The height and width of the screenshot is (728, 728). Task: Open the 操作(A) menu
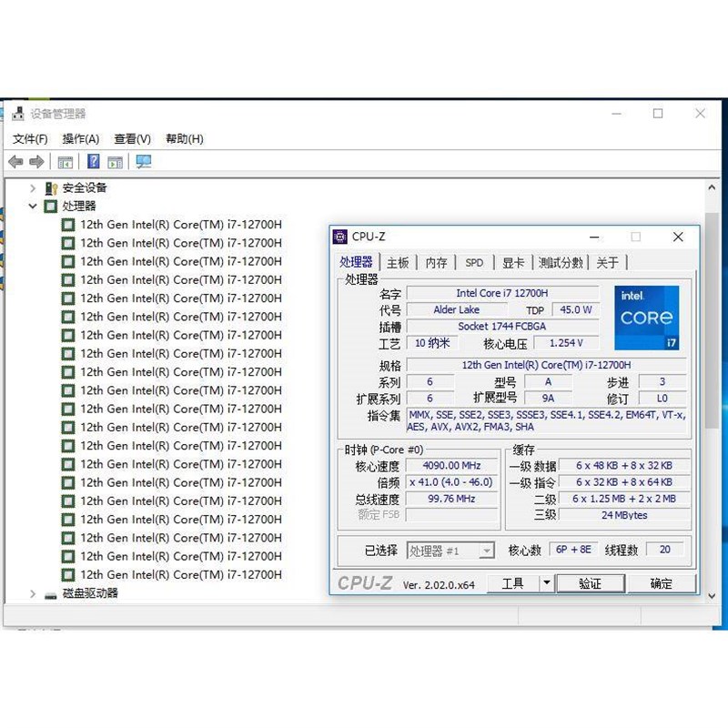click(81, 139)
